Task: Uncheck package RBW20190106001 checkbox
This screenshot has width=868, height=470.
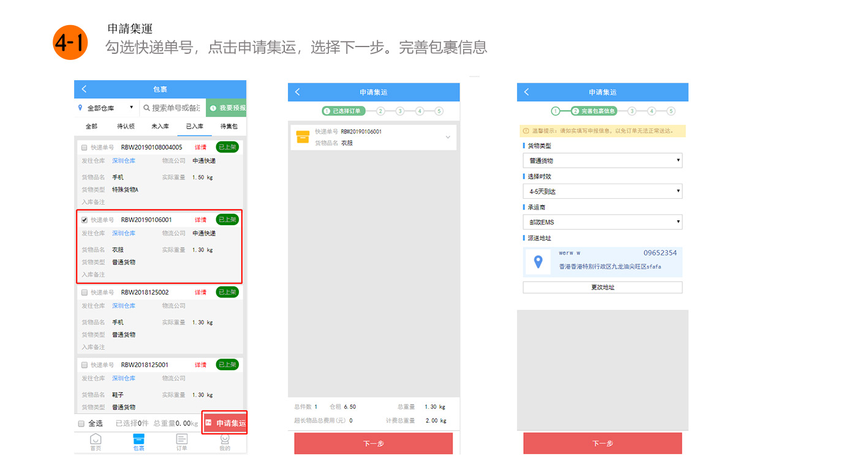Action: (85, 220)
